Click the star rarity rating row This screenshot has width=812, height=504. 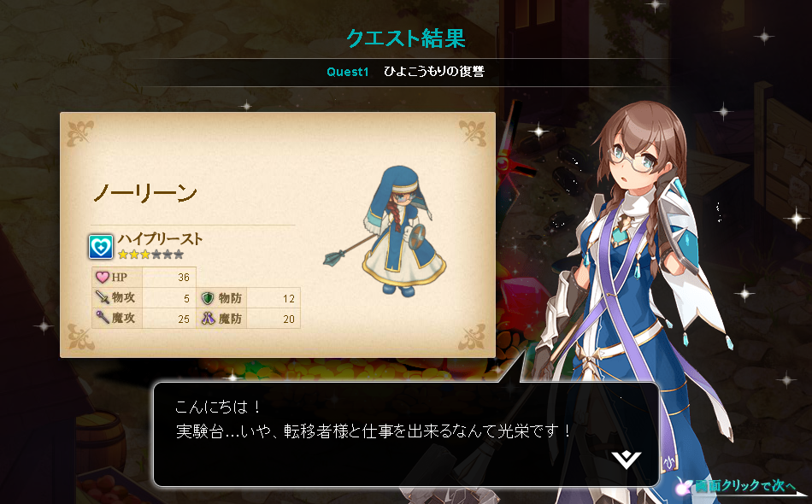pyautogui.click(x=150, y=254)
